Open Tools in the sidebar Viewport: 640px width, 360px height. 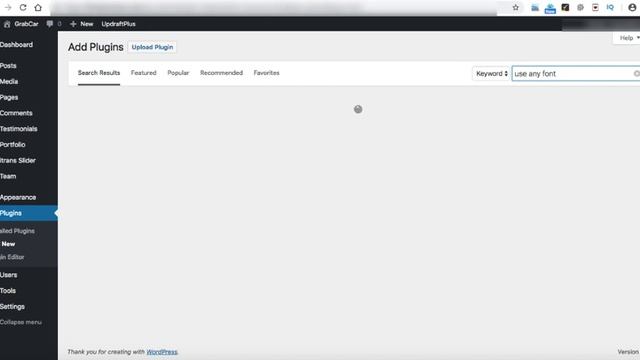coord(8,291)
